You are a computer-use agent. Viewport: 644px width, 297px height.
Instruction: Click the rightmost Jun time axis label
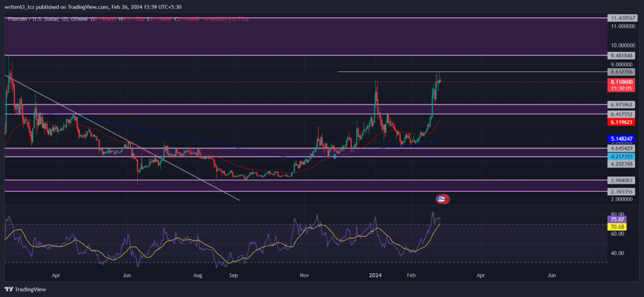(x=552, y=275)
